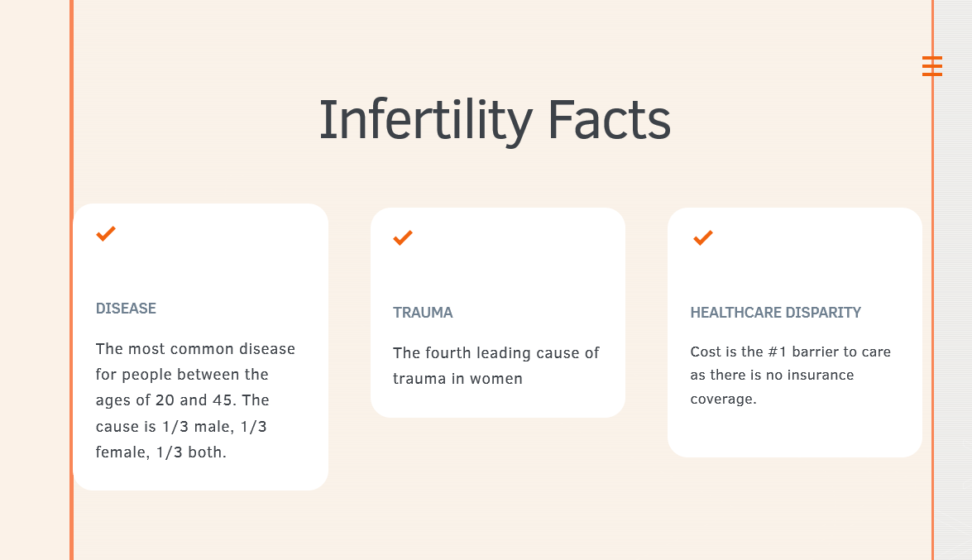Screen dimensions: 972x560
Task: Click the gray striped strip at far right
Action: 954,310
